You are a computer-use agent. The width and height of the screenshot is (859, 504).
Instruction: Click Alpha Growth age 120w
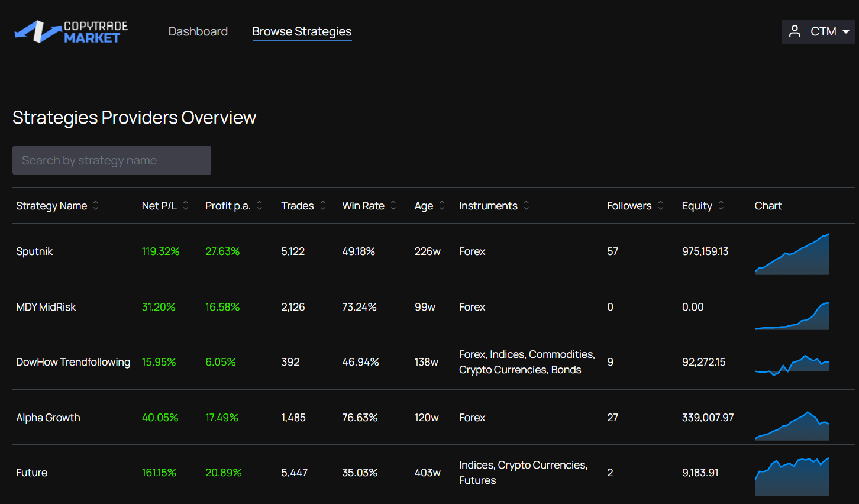427,418
